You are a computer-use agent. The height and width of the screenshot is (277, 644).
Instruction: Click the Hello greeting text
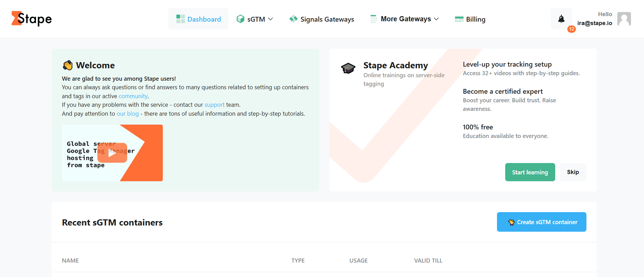(x=605, y=14)
